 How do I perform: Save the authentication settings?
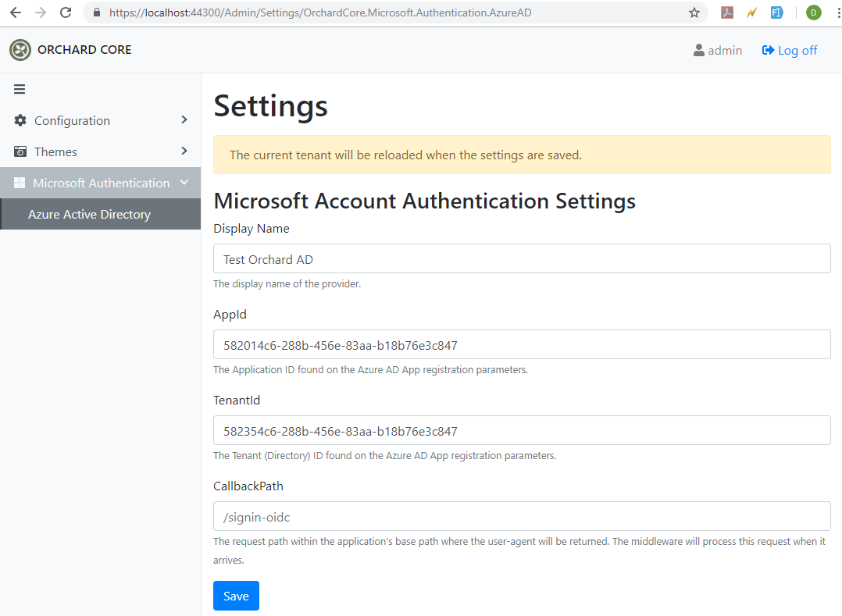[236, 596]
